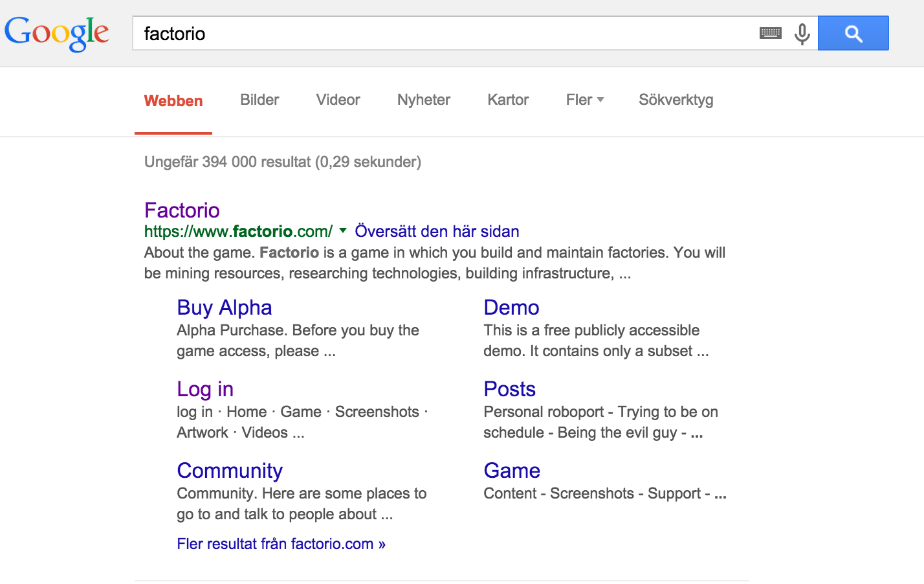Open the Demo sitelink
Screen dimensions: 924x584
(511, 307)
